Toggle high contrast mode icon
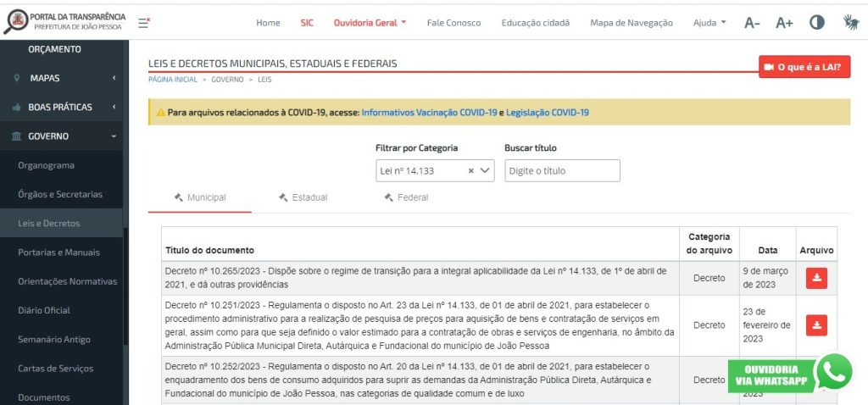This screenshot has width=868, height=405. pyautogui.click(x=816, y=22)
